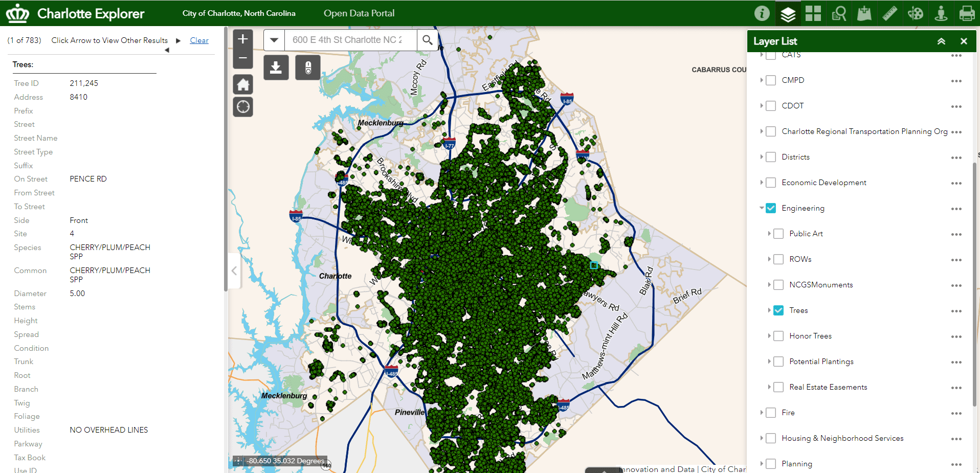Search the entered address with magnifier
This screenshot has width=980, height=473.
(428, 40)
